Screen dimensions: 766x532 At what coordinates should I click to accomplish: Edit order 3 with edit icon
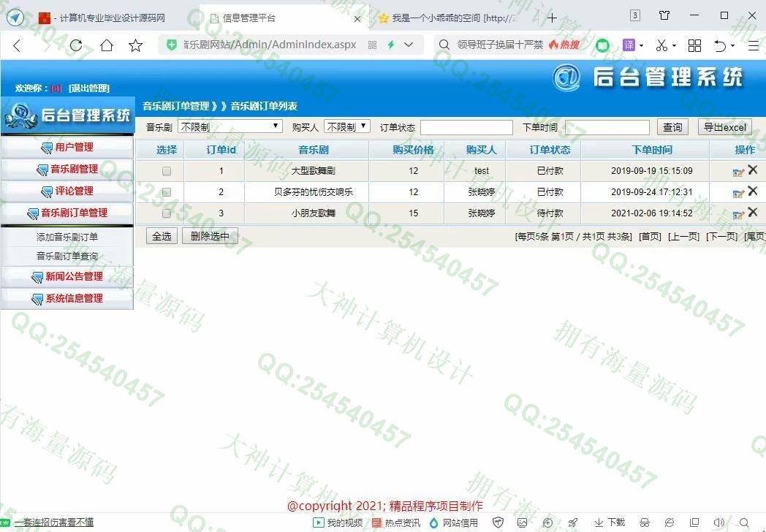click(x=738, y=214)
